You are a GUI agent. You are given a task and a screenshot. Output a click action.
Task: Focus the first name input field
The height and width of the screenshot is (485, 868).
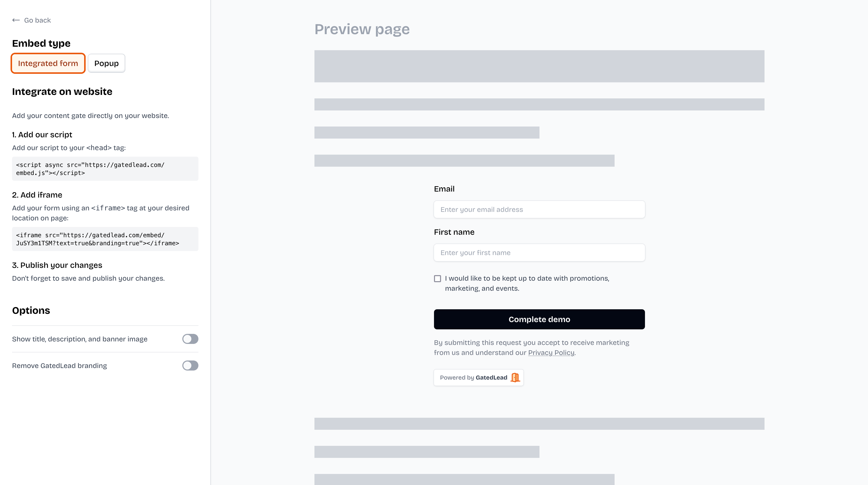[539, 253]
